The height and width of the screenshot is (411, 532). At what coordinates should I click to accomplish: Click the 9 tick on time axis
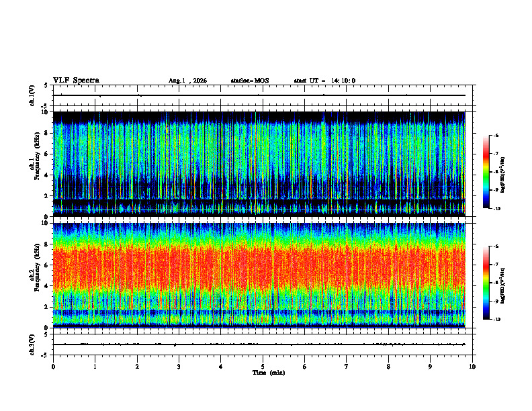click(x=430, y=367)
